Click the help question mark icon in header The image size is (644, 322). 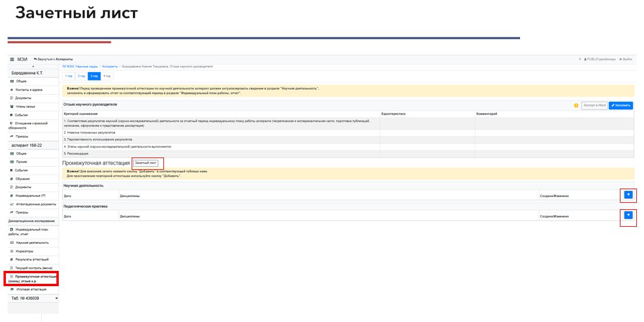579,59
